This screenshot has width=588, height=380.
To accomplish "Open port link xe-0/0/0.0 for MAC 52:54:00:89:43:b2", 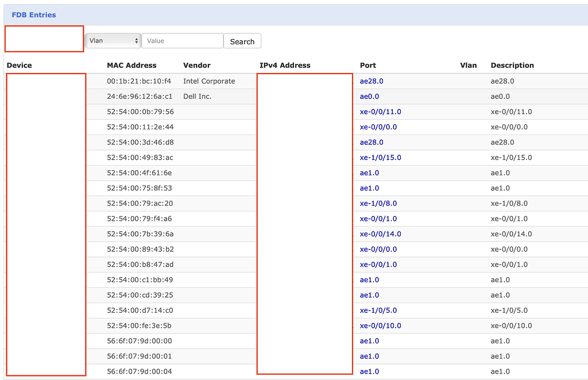I will (378, 249).
